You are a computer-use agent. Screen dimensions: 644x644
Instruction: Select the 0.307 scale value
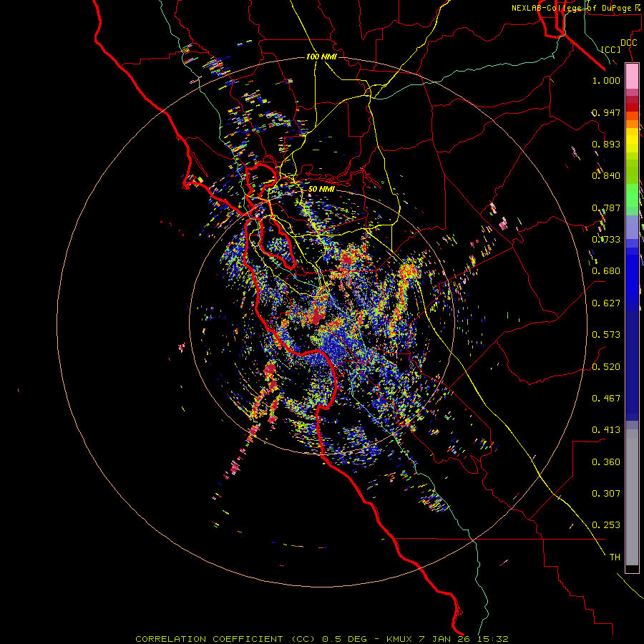point(606,494)
